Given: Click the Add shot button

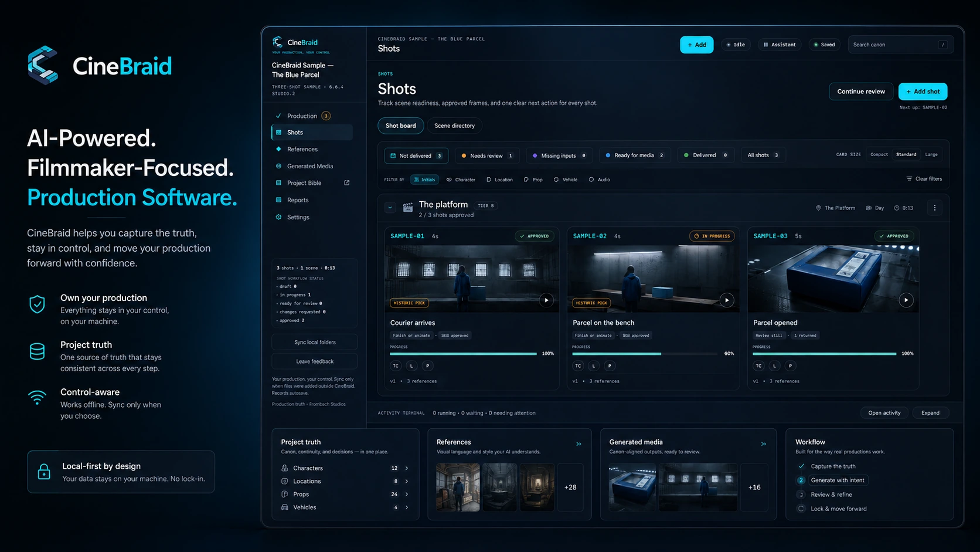Looking at the screenshot, I should [923, 92].
